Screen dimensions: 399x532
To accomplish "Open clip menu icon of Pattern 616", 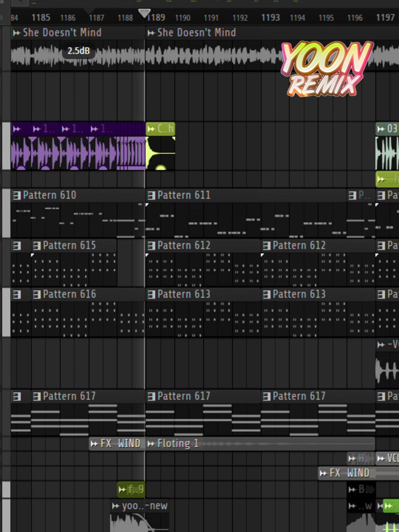I will pyautogui.click(x=37, y=294).
